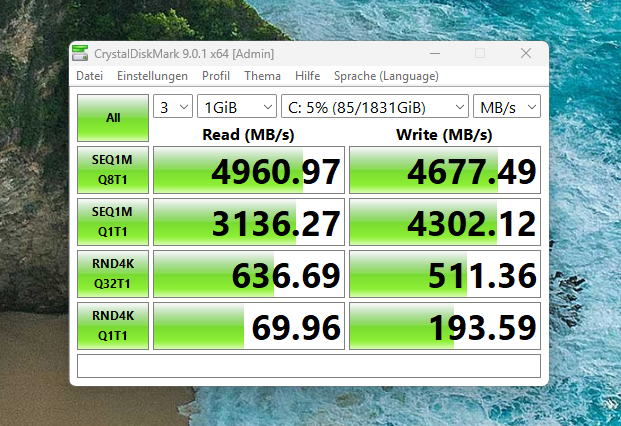Open the drive selector C: 5% dropdown
Image resolution: width=621 pixels, height=426 pixels.
click(375, 106)
